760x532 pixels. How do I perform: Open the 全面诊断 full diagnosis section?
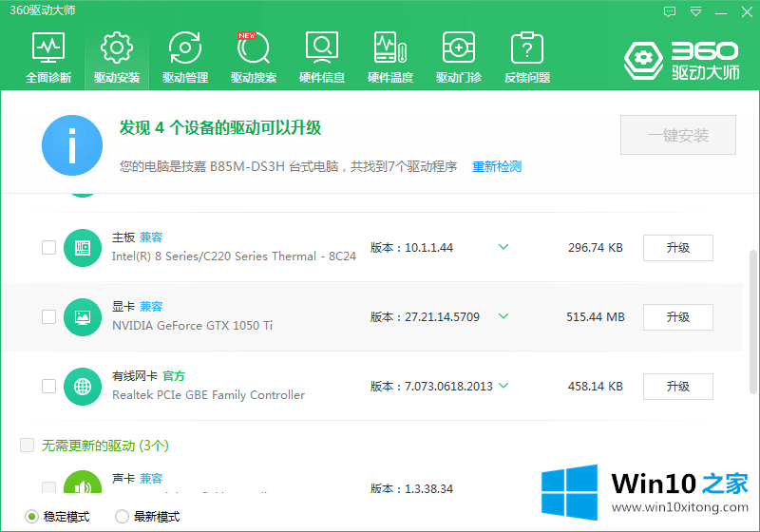tap(48, 57)
